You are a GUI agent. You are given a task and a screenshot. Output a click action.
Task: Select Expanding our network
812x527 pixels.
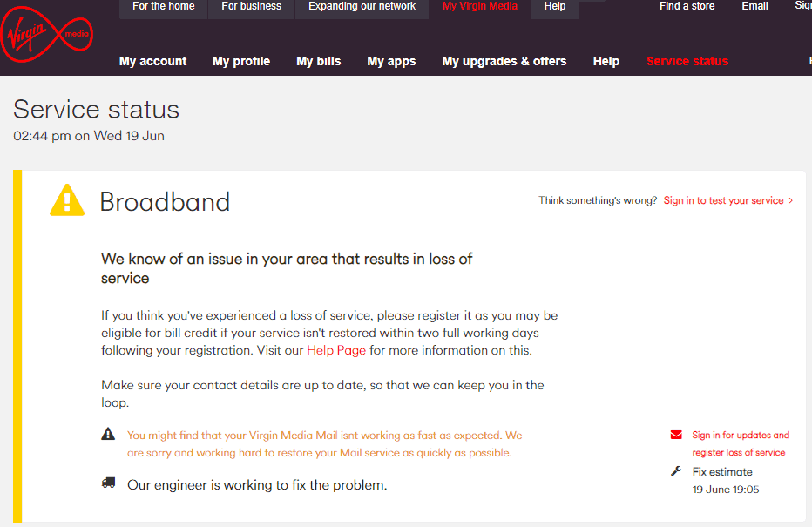pos(362,6)
